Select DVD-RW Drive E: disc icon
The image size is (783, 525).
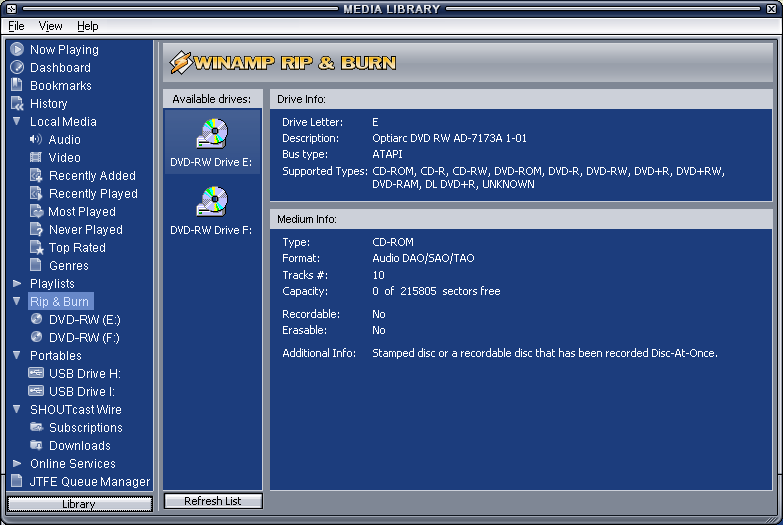tap(212, 134)
